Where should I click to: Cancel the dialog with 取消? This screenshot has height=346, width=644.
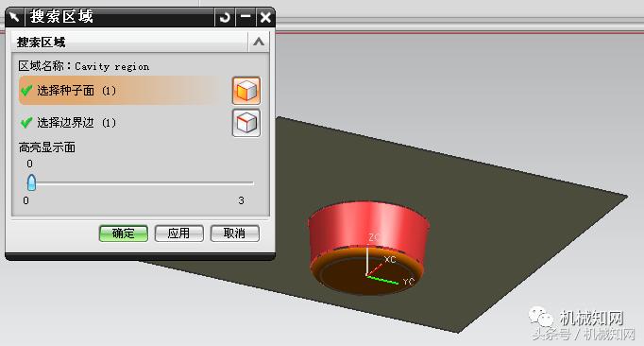click(x=234, y=234)
